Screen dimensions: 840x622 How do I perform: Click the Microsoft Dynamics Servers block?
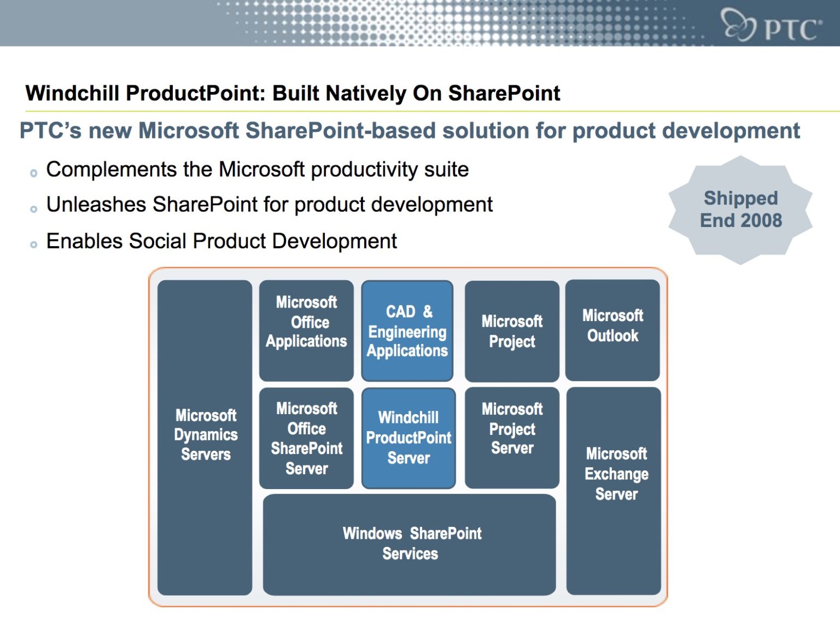[x=205, y=437]
